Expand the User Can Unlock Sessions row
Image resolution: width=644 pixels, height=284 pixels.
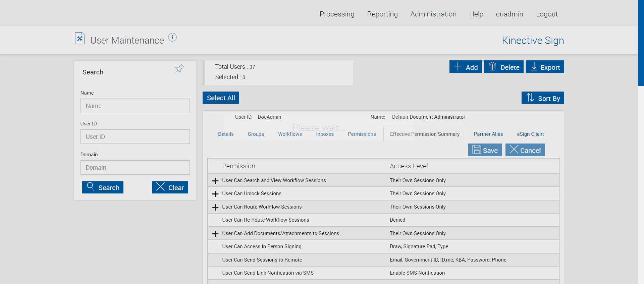click(x=215, y=194)
